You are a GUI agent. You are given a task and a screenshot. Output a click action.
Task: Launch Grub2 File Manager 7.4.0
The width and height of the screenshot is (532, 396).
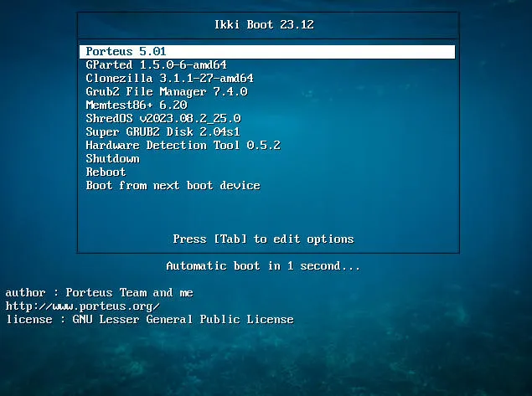(x=166, y=92)
